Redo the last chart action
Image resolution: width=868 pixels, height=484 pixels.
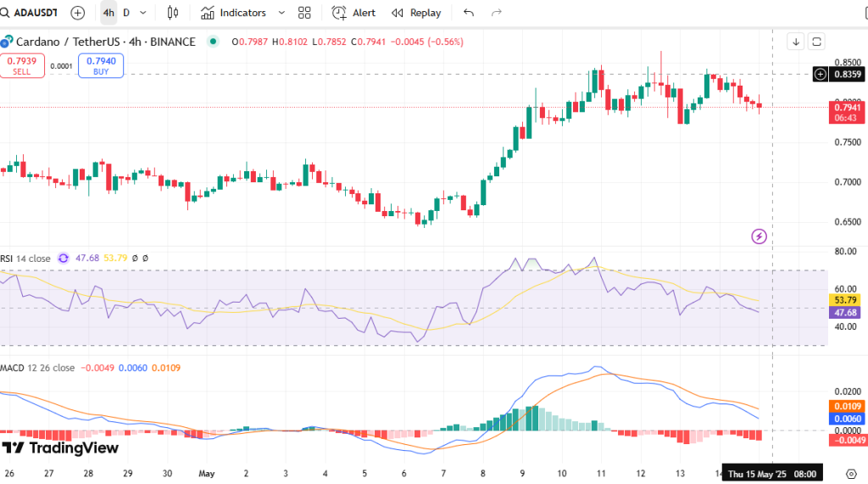(497, 13)
